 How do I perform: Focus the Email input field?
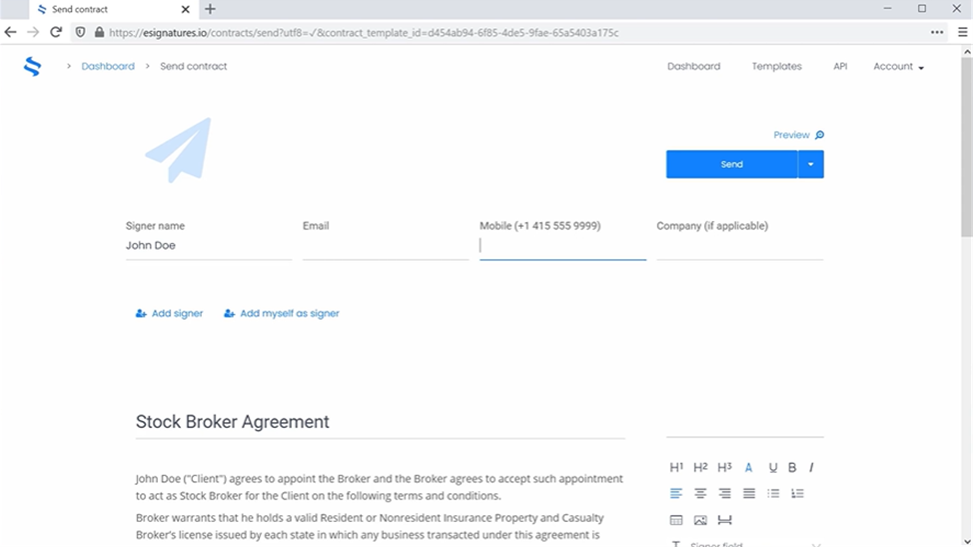pyautogui.click(x=385, y=245)
